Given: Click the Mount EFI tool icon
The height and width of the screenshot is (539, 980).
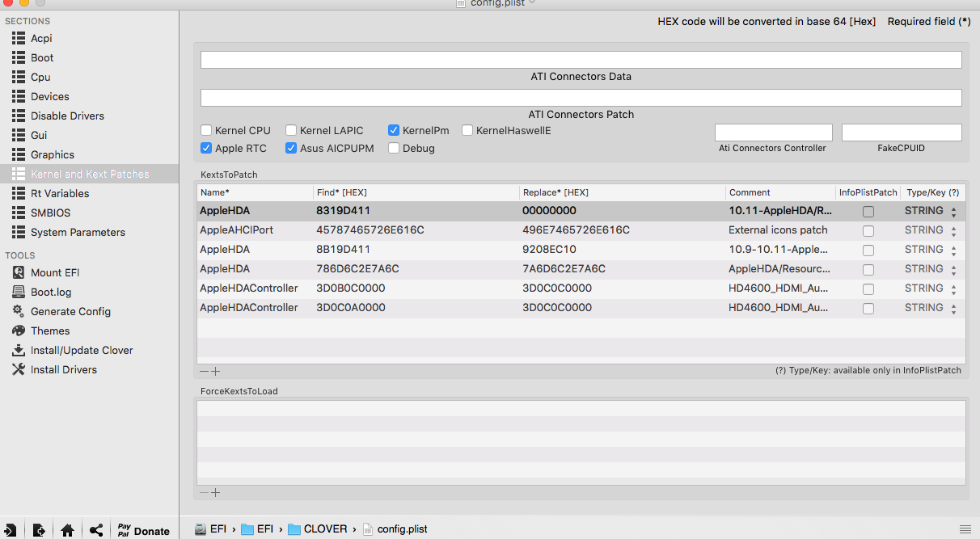Looking at the screenshot, I should (x=18, y=272).
